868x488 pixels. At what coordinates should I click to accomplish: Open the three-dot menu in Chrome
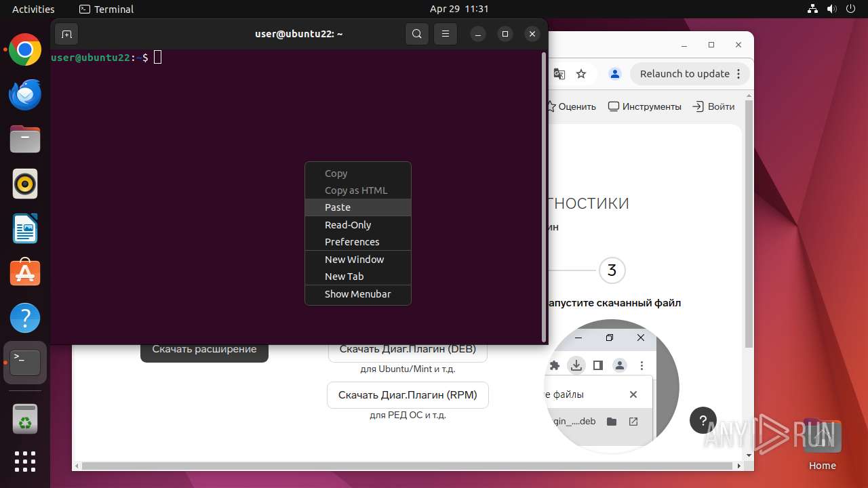click(739, 74)
